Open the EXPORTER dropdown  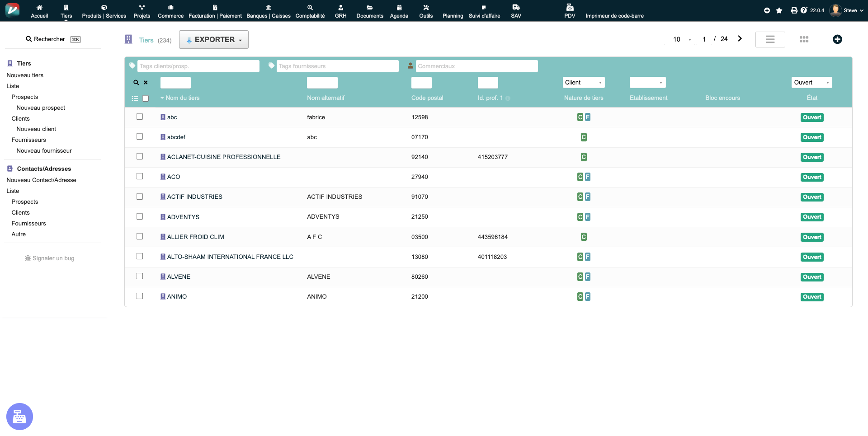(214, 40)
